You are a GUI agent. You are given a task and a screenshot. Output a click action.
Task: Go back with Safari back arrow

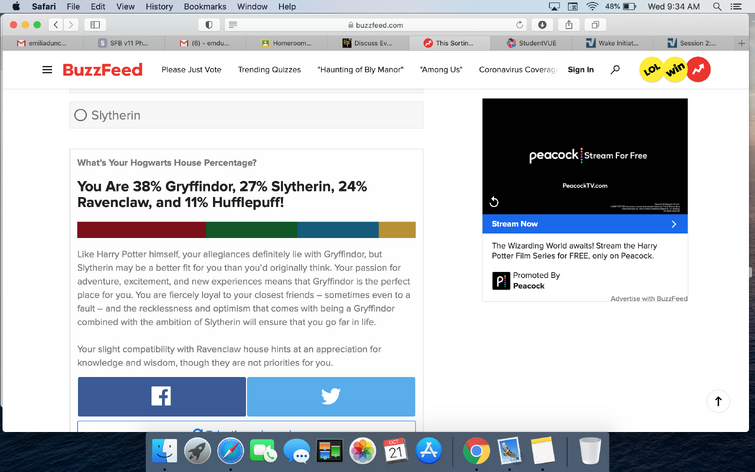(56, 25)
